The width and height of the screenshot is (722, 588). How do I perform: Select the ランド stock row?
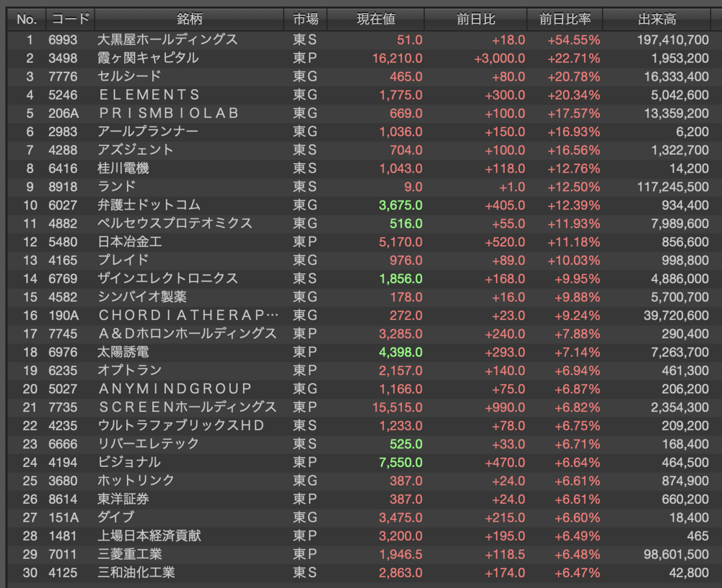click(x=117, y=187)
